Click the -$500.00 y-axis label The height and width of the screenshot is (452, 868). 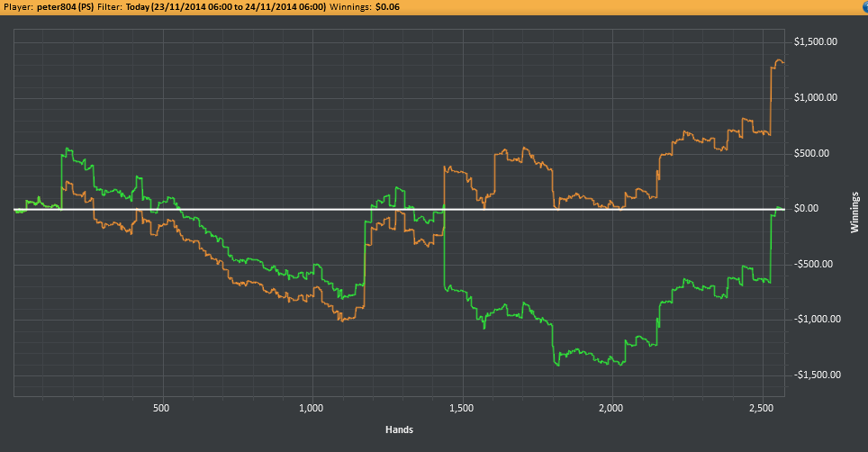[x=813, y=264]
